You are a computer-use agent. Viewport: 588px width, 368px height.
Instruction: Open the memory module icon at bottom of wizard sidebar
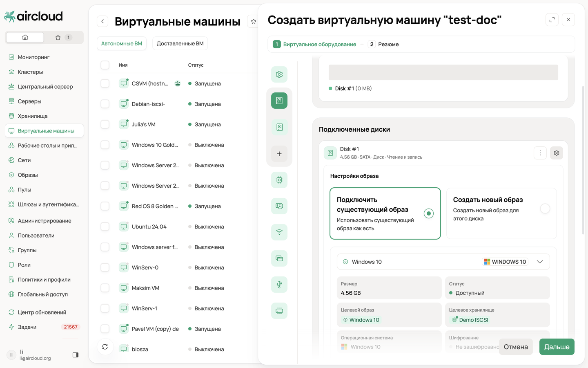pos(279,311)
